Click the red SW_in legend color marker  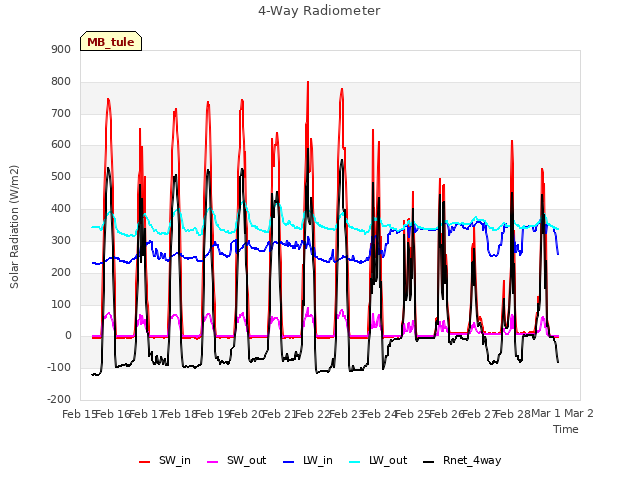coord(144,462)
